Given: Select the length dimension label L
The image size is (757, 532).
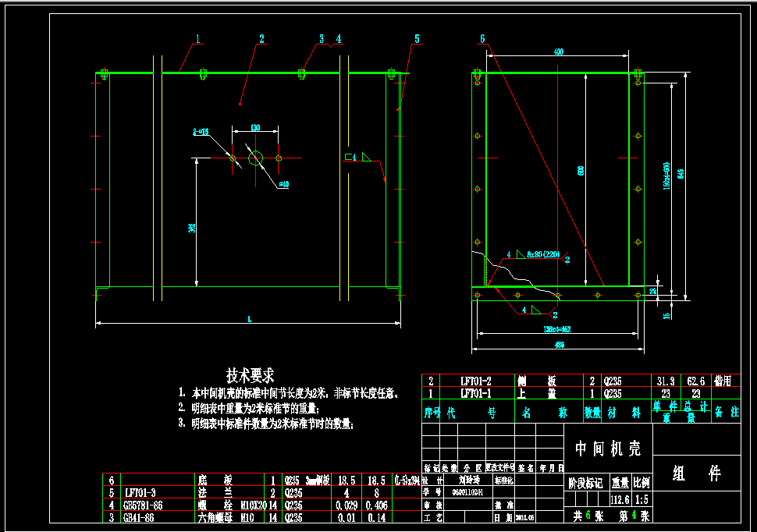Looking at the screenshot, I should point(249,319).
